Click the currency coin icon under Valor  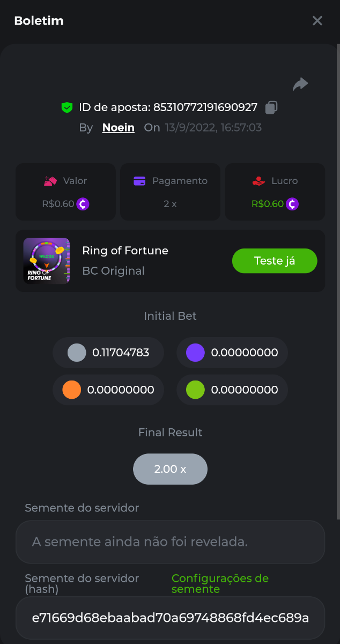83,204
